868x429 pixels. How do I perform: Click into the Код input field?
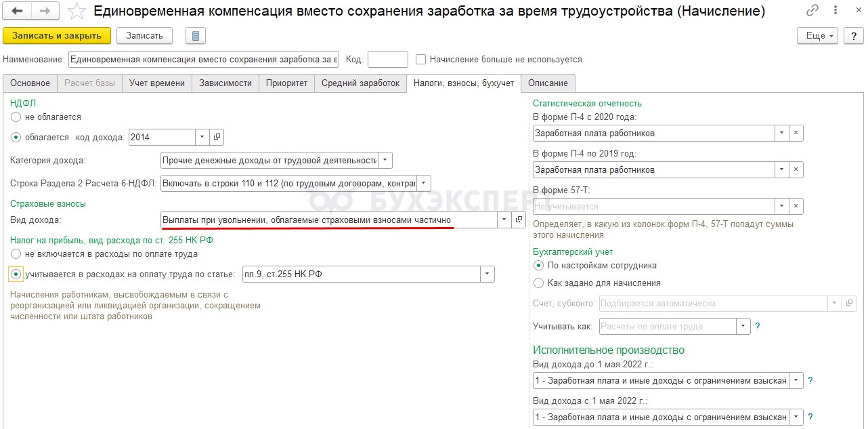click(388, 60)
